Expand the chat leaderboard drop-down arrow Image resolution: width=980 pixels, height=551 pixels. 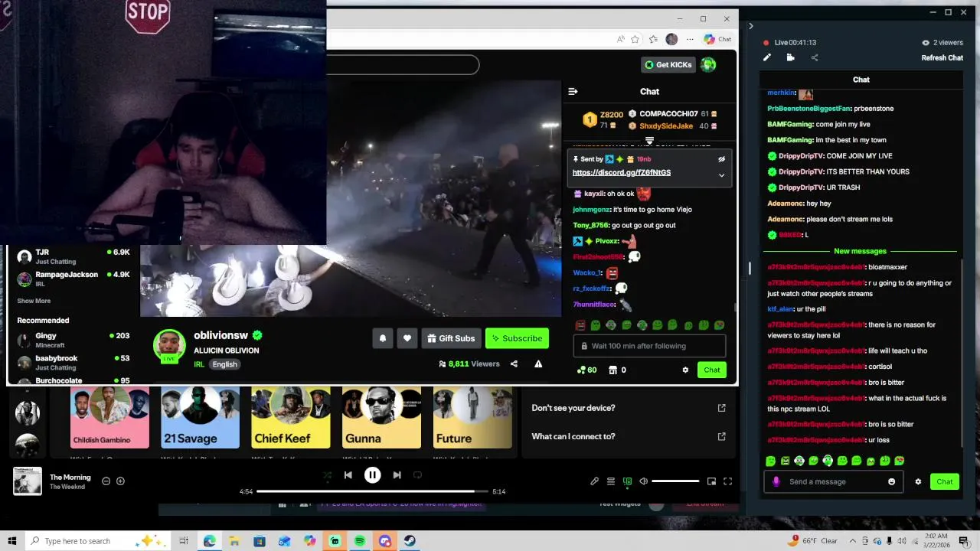(x=649, y=142)
